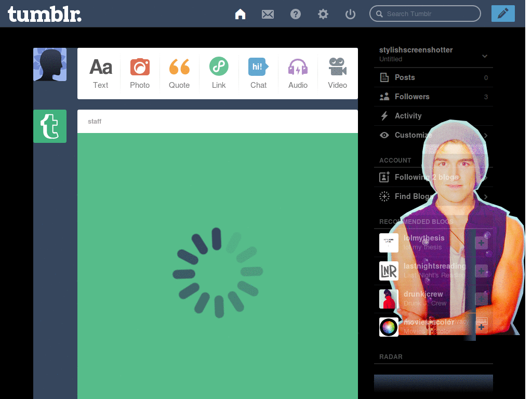This screenshot has height=399, width=532.
Task: Click the Activity lightning bolt icon
Action: (x=384, y=116)
